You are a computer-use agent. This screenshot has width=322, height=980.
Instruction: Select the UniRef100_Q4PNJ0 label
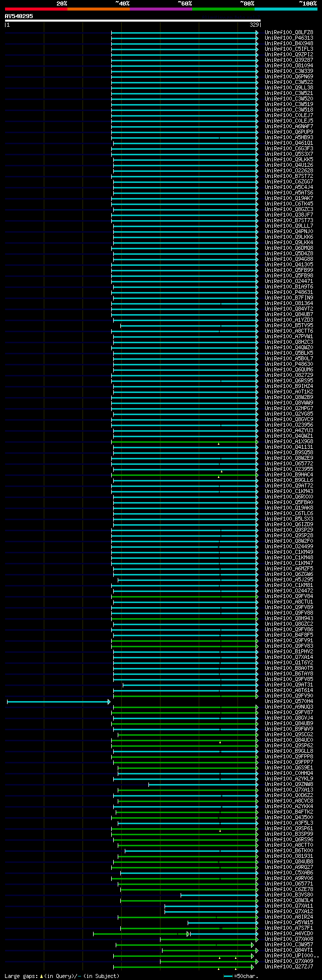[x=289, y=231]
